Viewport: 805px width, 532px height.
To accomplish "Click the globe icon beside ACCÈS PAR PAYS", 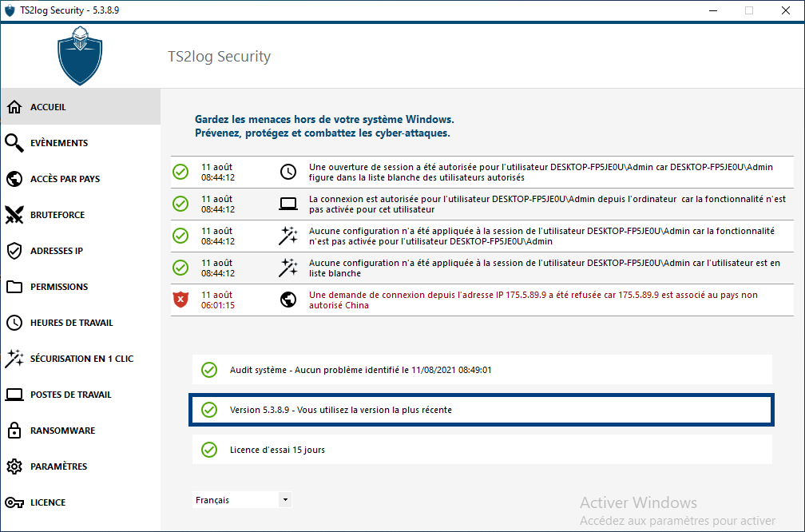I will (14, 179).
